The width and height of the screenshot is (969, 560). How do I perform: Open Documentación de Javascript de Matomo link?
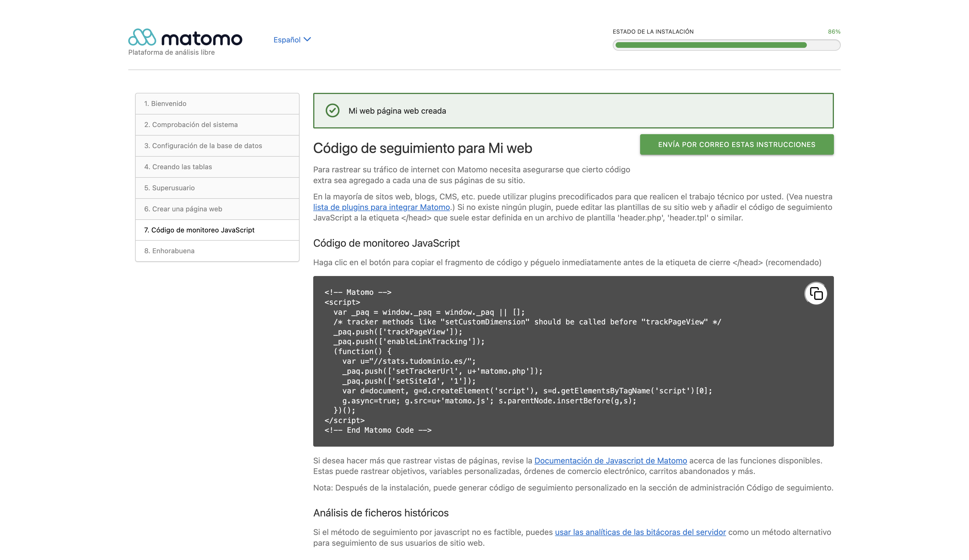coord(610,461)
